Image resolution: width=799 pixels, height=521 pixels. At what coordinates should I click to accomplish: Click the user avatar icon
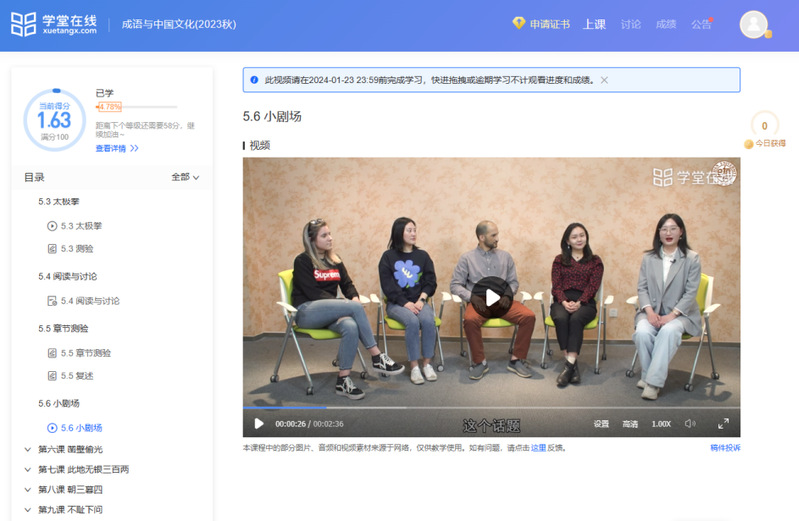point(753,24)
